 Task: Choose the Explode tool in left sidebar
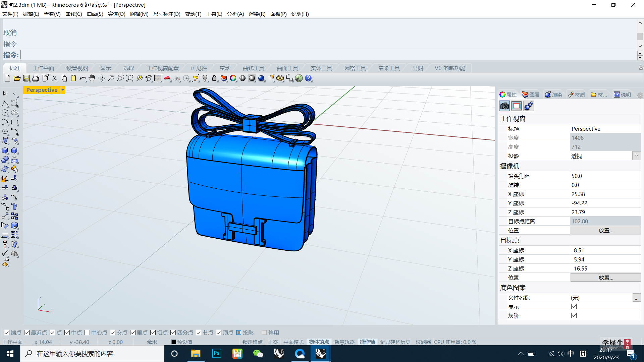coord(5,178)
